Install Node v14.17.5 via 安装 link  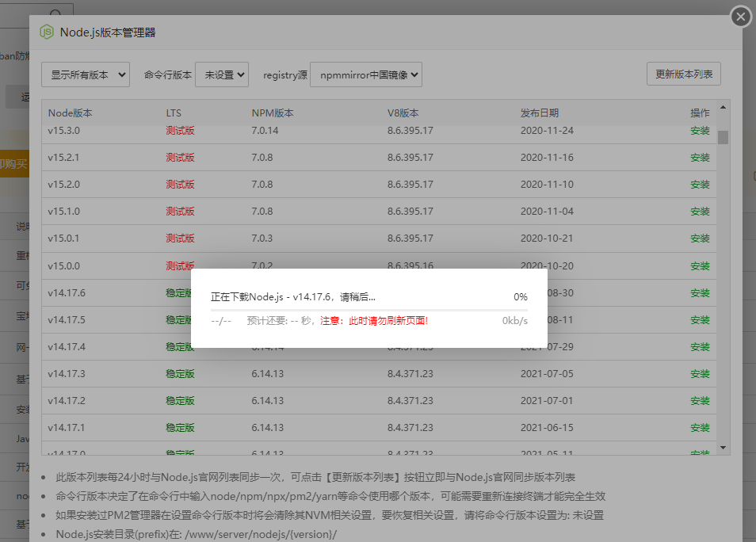(x=700, y=320)
